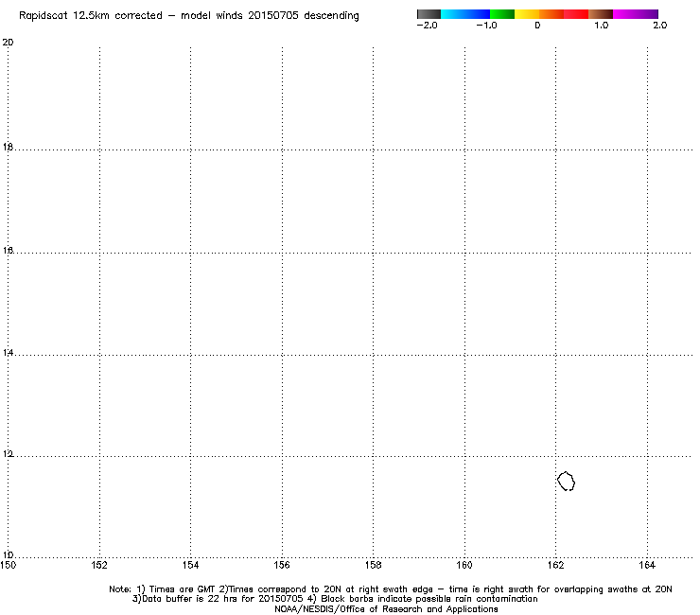Click the latitude label "18"
Image resolution: width=700 pixels, height=615 pixels.
tap(8, 147)
